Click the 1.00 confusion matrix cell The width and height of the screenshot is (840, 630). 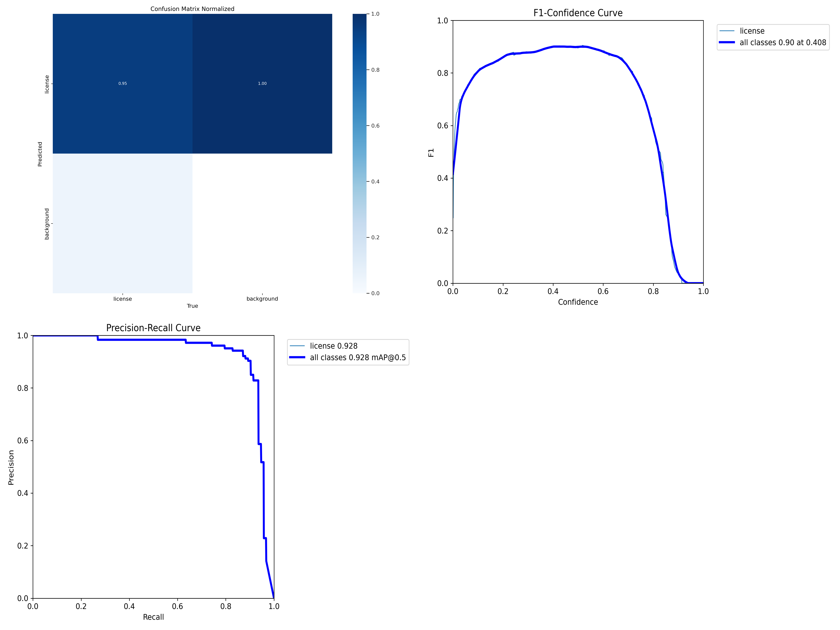tap(262, 84)
